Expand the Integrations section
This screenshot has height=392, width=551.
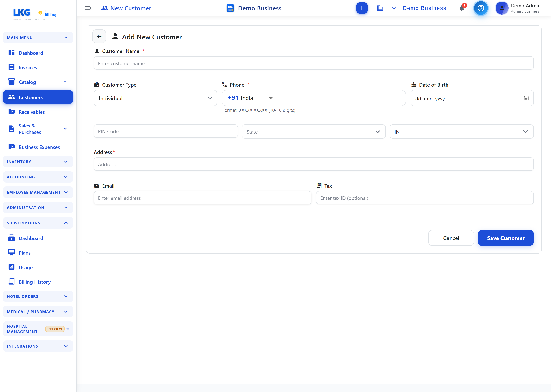pos(38,346)
